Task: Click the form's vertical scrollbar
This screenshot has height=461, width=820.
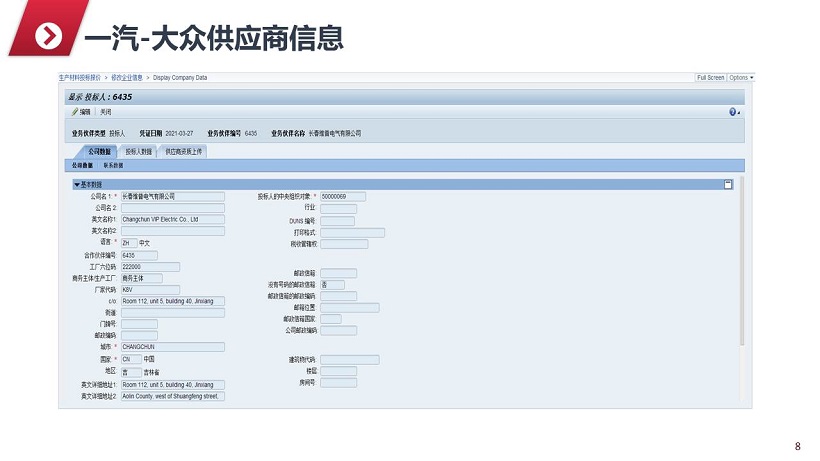Action: pos(741,270)
